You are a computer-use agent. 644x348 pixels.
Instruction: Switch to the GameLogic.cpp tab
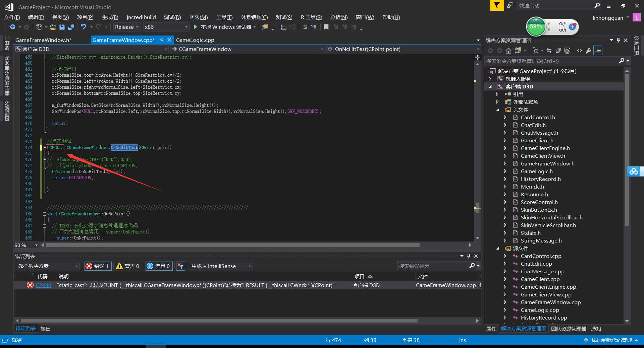195,40
